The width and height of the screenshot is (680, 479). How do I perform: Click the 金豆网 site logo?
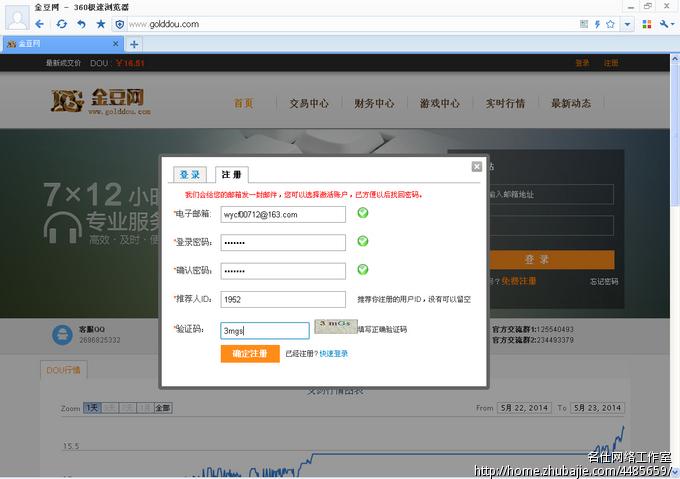tap(101, 101)
